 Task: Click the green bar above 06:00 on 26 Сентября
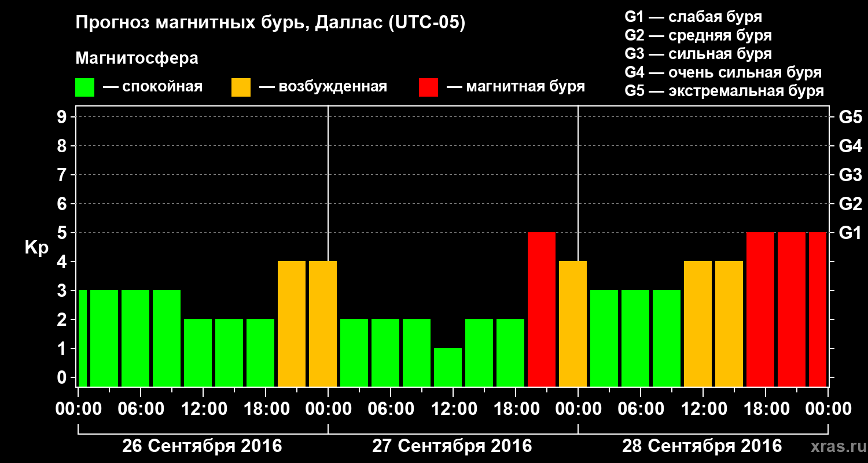click(135, 338)
